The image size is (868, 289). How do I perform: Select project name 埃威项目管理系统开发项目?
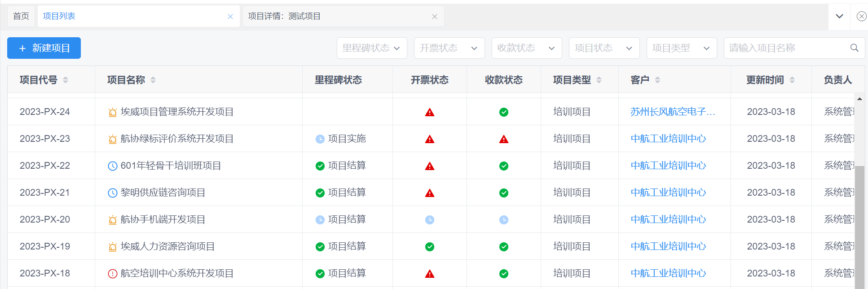[x=177, y=112]
